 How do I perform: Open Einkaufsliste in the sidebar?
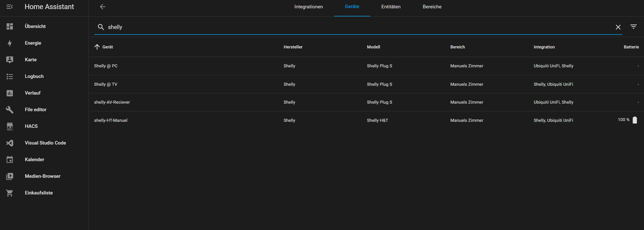pos(44,193)
